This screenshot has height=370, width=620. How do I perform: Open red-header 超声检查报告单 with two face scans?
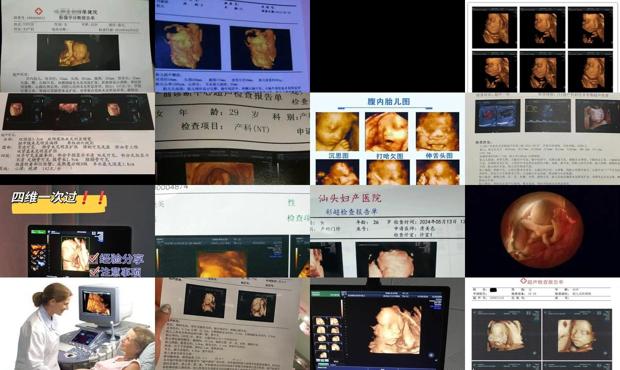tap(542, 324)
